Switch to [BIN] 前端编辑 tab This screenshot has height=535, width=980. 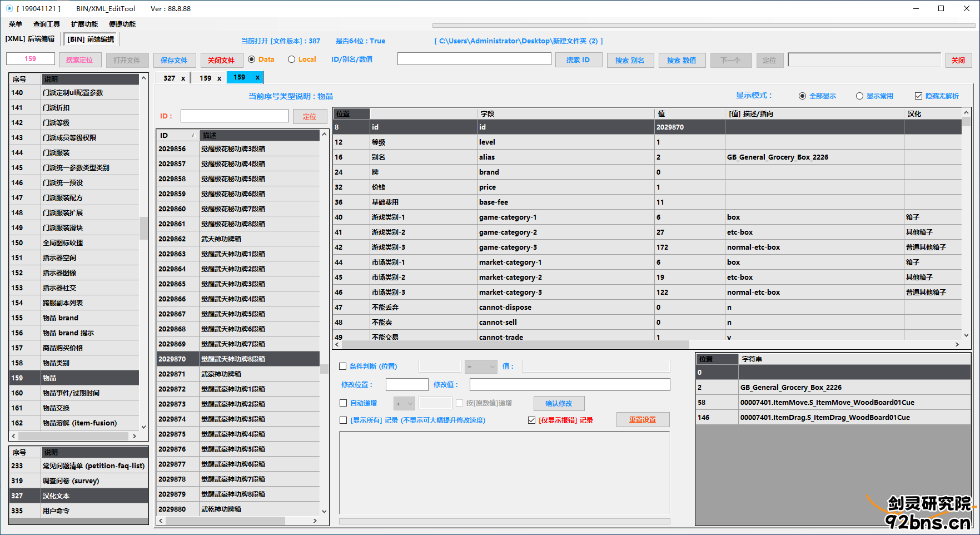pyautogui.click(x=91, y=39)
